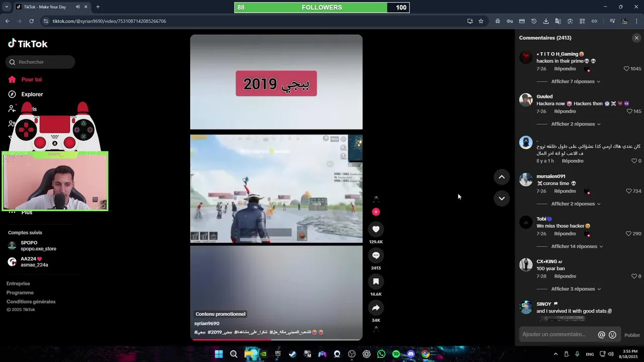Mute the TikTok tab audio
The image size is (644, 362).
pos(77,7)
